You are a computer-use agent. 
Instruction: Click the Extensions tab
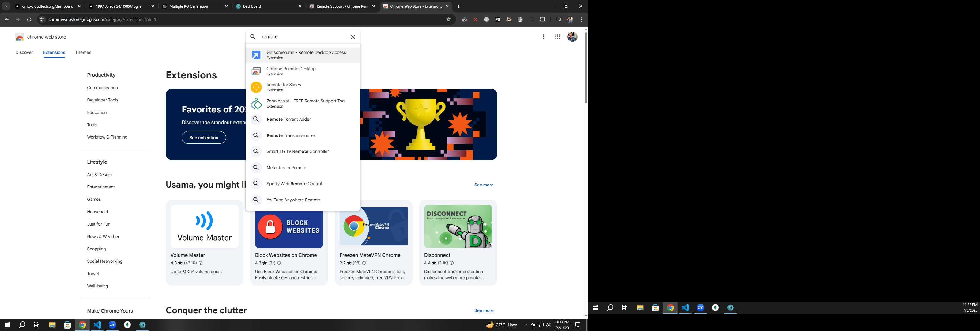click(x=54, y=53)
